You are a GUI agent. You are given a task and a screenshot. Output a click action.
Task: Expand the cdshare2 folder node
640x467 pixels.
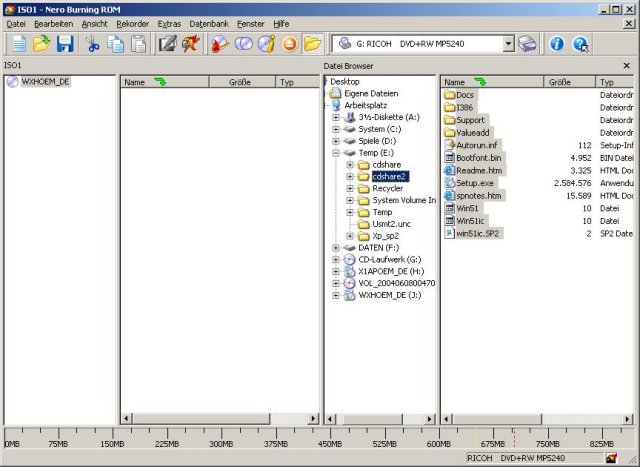click(x=350, y=177)
